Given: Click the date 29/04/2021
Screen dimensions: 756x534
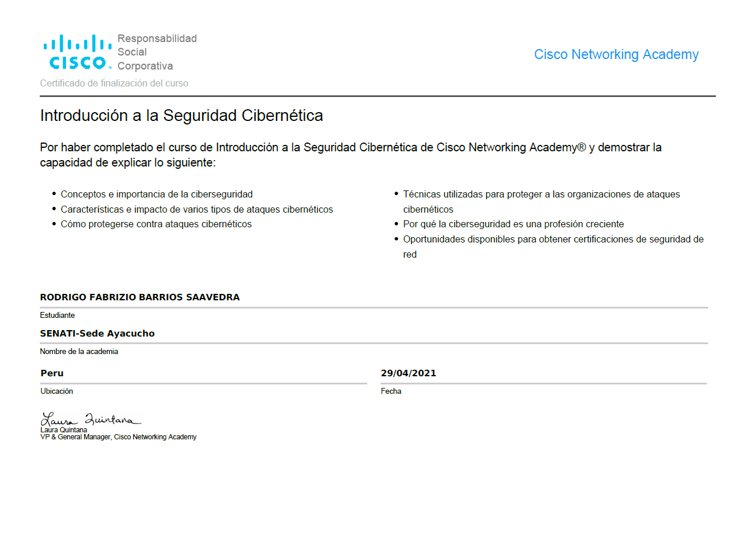Looking at the screenshot, I should point(409,373).
